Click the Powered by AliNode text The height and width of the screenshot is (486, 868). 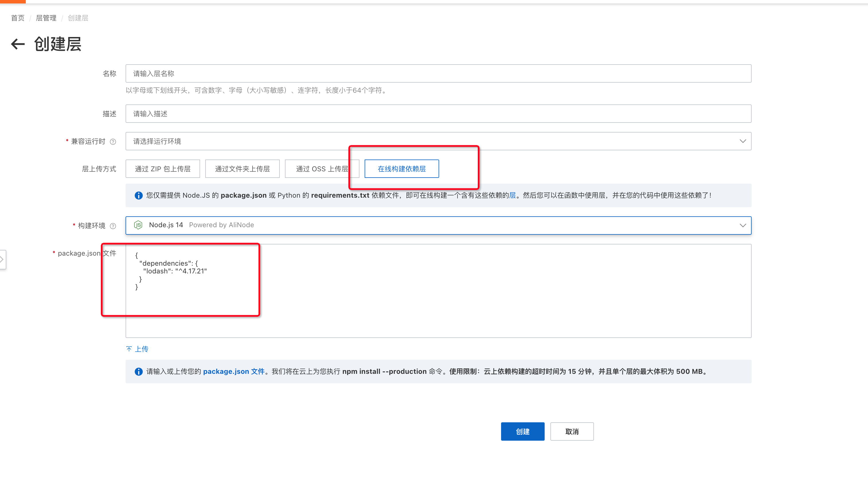coord(221,225)
